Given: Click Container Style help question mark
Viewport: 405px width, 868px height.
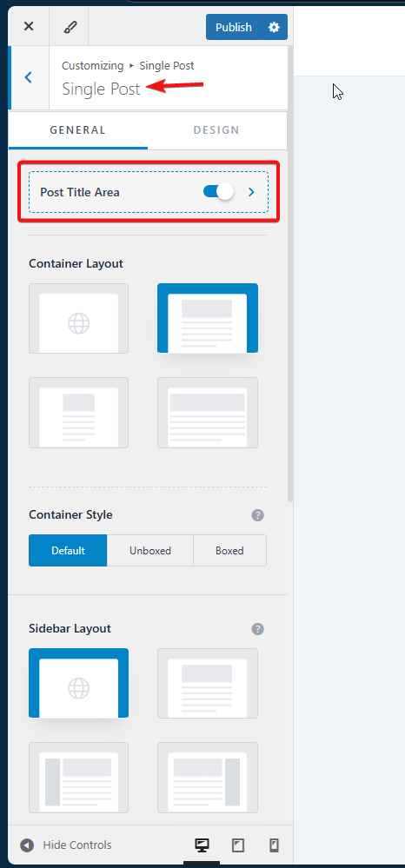Looking at the screenshot, I should pos(257,515).
